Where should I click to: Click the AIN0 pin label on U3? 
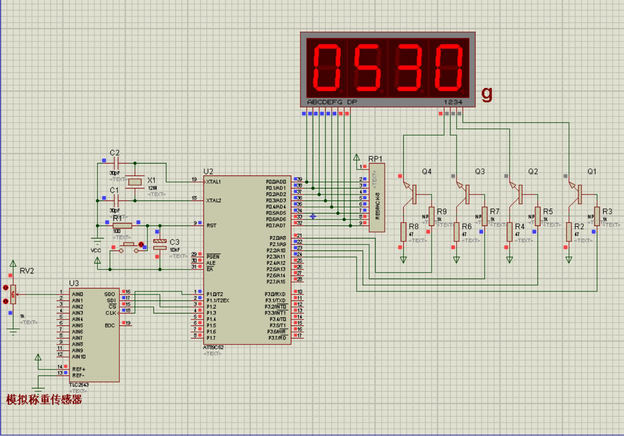tap(78, 294)
